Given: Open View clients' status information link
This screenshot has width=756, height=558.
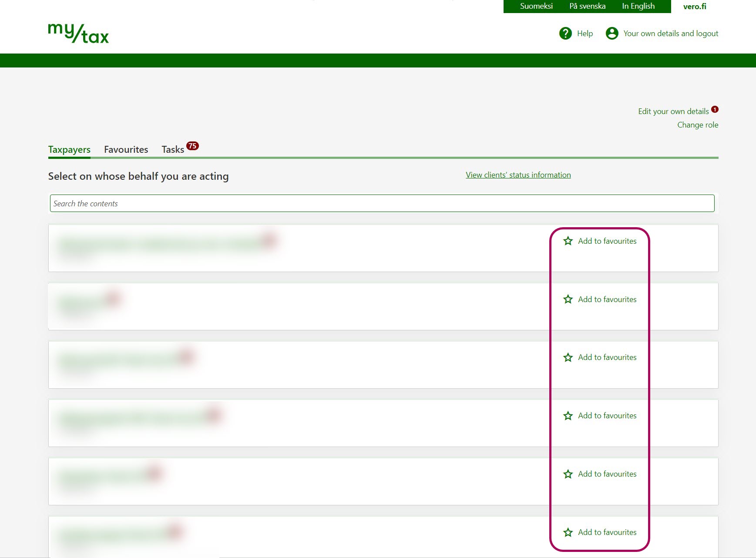Looking at the screenshot, I should coord(518,175).
